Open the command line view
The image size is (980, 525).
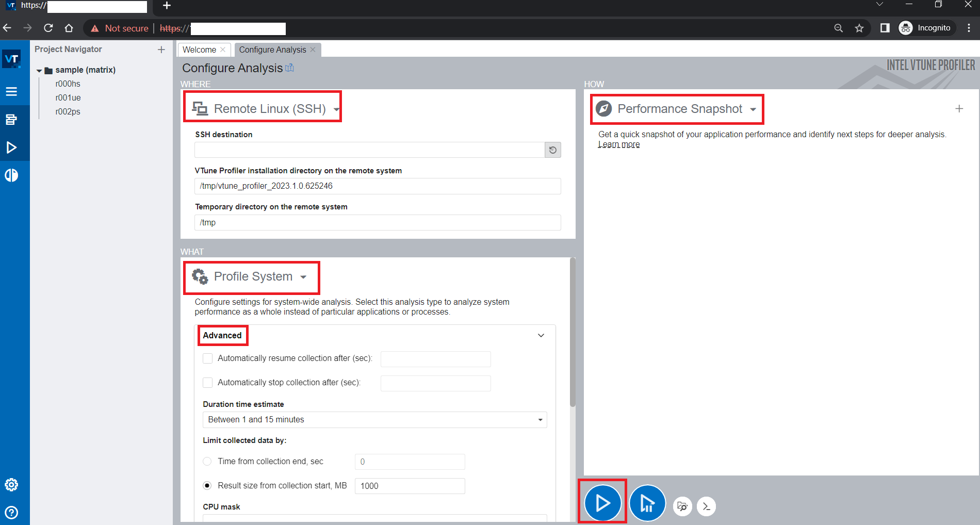coord(706,506)
